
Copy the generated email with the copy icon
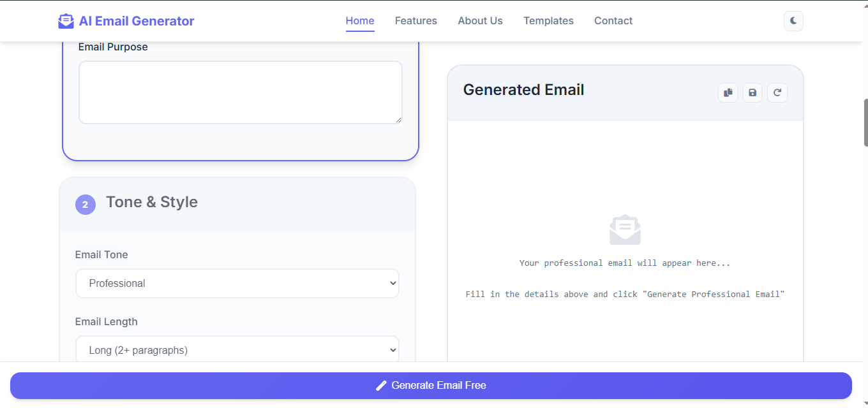coord(728,93)
